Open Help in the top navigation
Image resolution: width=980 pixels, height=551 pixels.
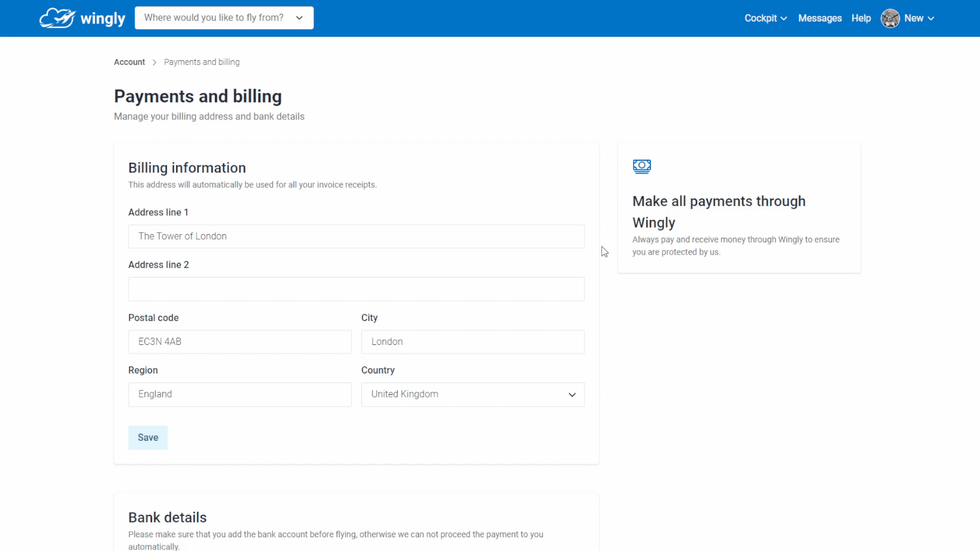point(861,18)
